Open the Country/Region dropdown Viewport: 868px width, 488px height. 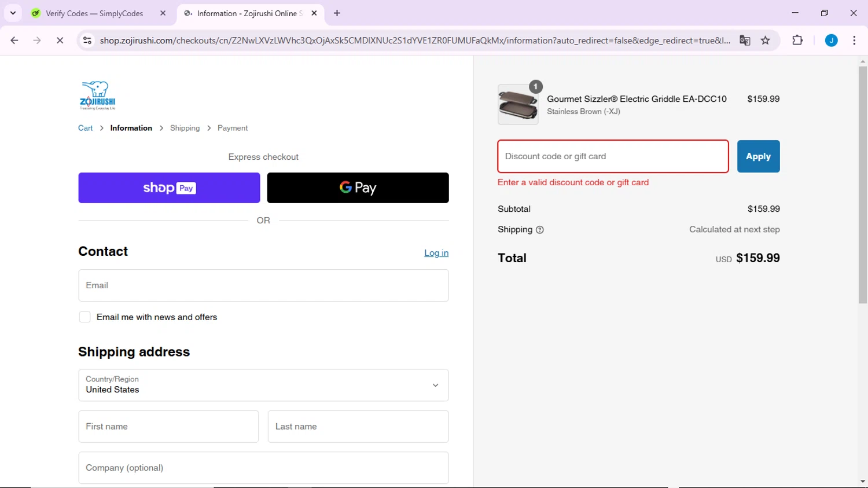[263, 385]
